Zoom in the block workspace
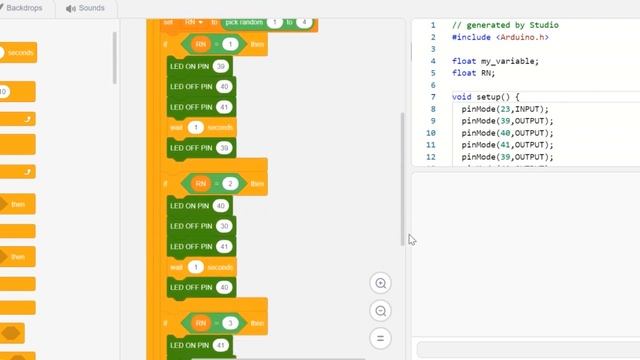 click(380, 283)
